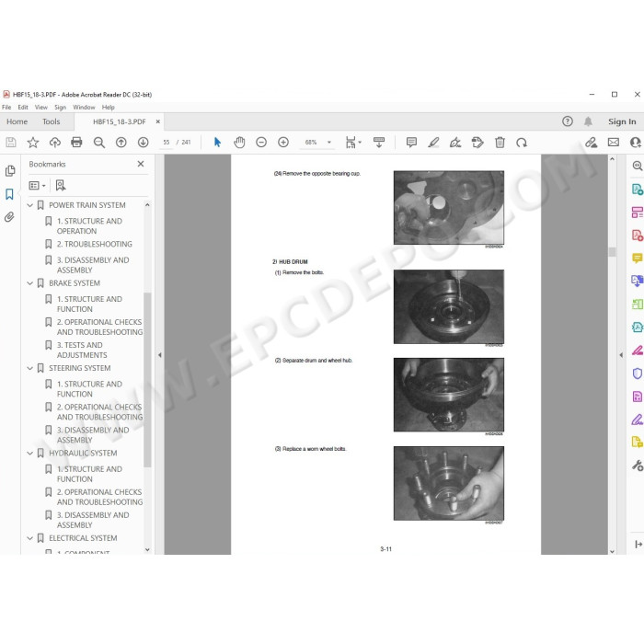Collapse the POWER TRAIN SYSTEM bookmark
Image resolution: width=644 pixels, height=644 pixels.
tap(30, 205)
